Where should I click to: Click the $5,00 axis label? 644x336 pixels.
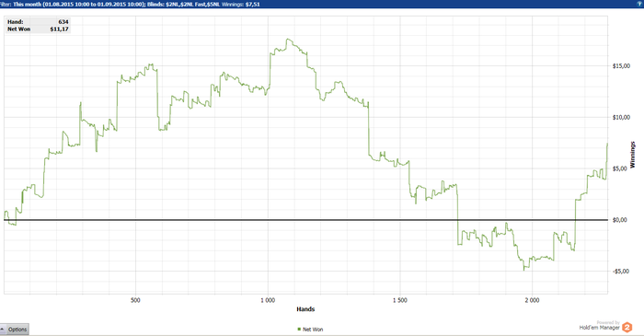[x=620, y=168]
